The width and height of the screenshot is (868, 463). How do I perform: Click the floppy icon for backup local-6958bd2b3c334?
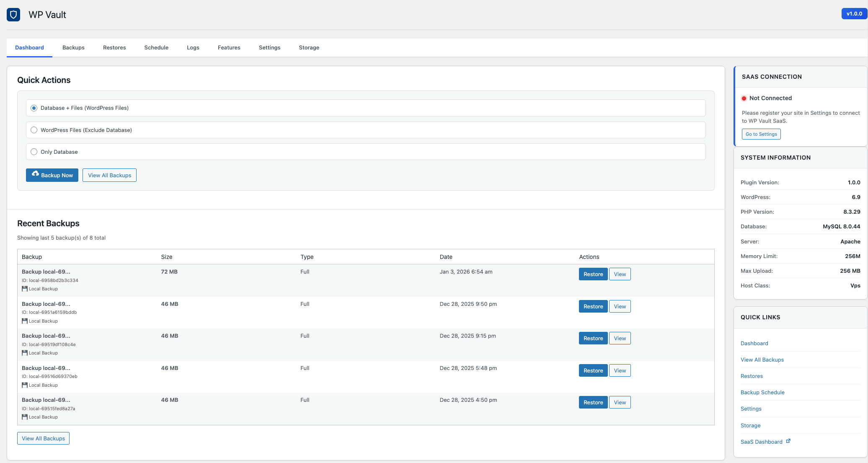point(25,289)
